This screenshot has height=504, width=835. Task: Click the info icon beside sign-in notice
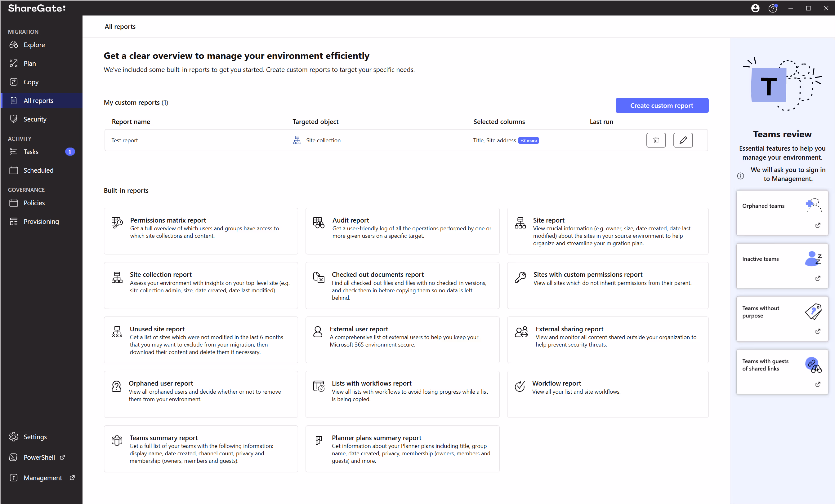point(740,176)
